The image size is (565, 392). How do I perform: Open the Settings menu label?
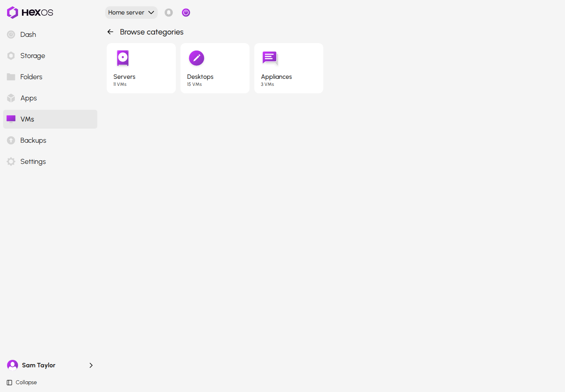(x=33, y=162)
